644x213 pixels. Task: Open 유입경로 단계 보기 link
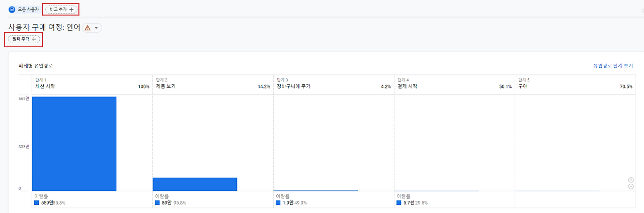(613, 66)
